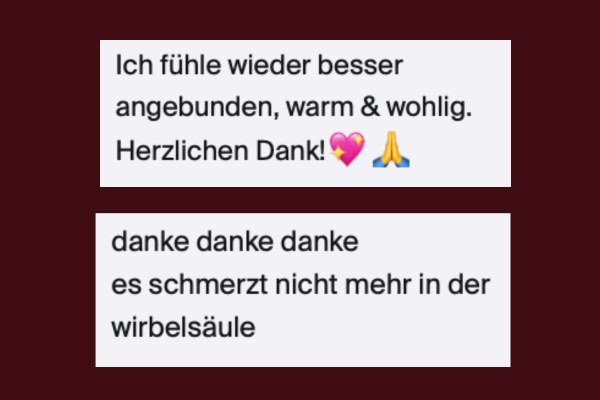Click the word 'angebunden,' in first message

point(197,109)
